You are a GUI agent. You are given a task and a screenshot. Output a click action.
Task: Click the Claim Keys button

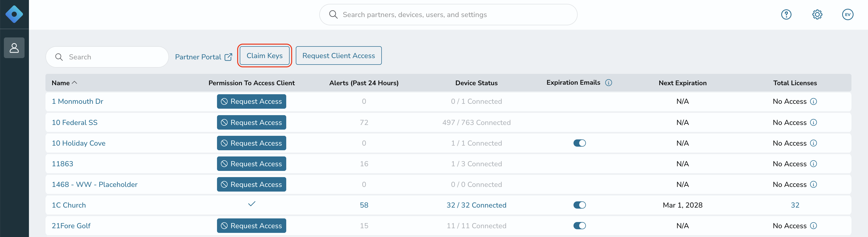tap(265, 56)
